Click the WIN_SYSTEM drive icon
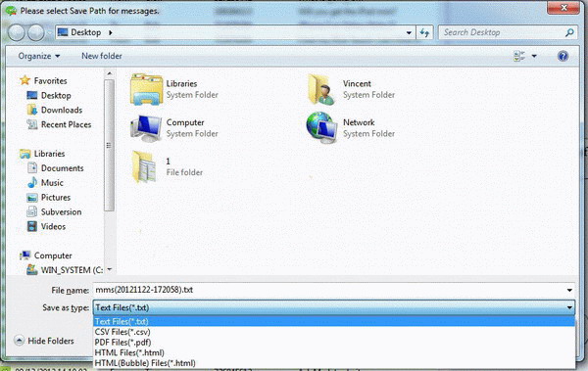The image size is (588, 371). pyautogui.click(x=32, y=270)
